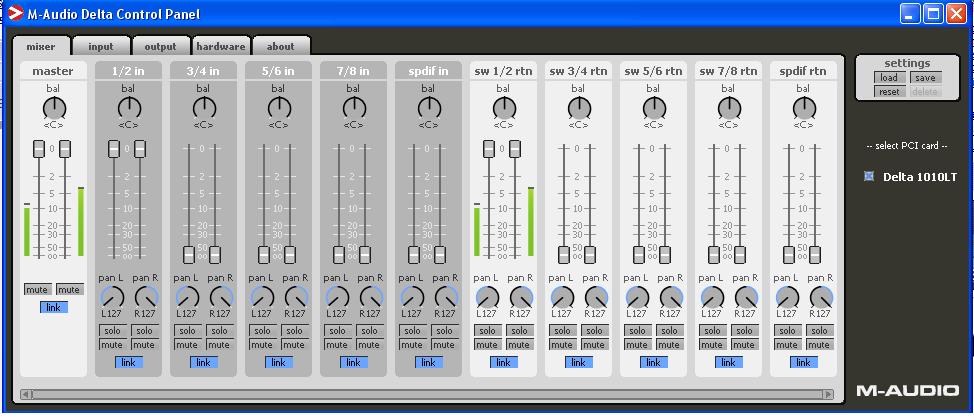This screenshot has width=974, height=417.
Task: Click the 1/2 in bal knob
Action: point(129,109)
